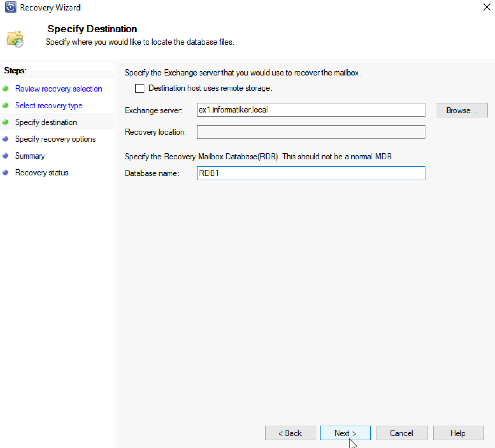Click green bullet beside Specify destination

click(5, 122)
